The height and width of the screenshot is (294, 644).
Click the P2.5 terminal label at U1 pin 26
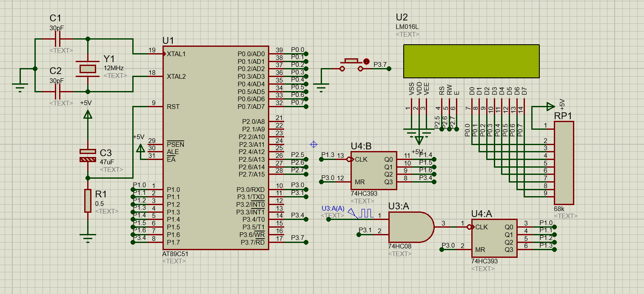(x=297, y=155)
